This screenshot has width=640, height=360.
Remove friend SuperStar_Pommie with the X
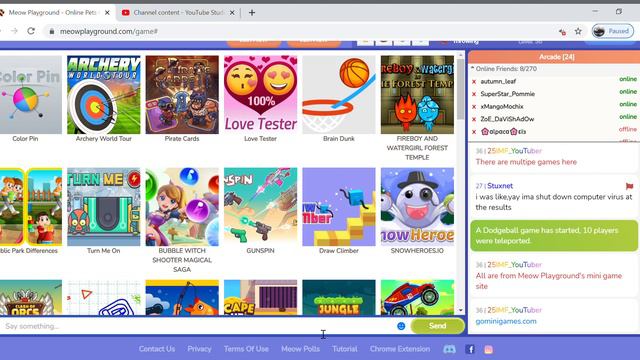[x=474, y=94]
